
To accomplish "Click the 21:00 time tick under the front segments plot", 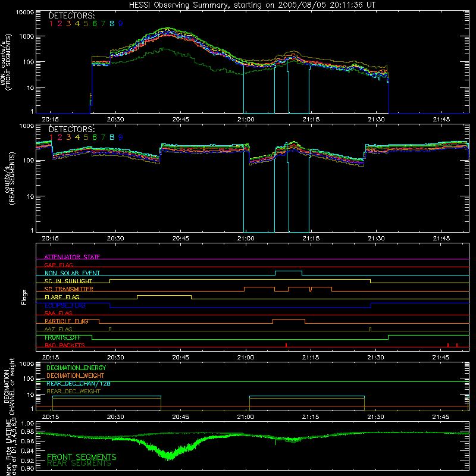I will [x=246, y=120].
